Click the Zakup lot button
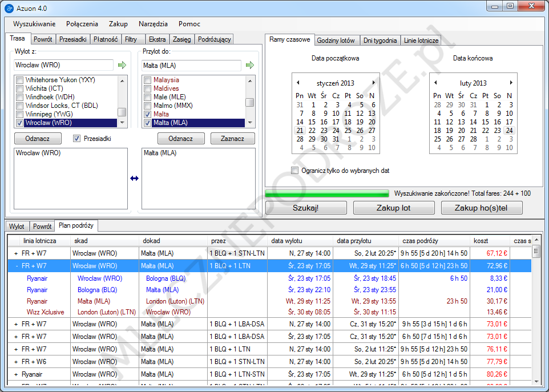 pyautogui.click(x=393, y=208)
